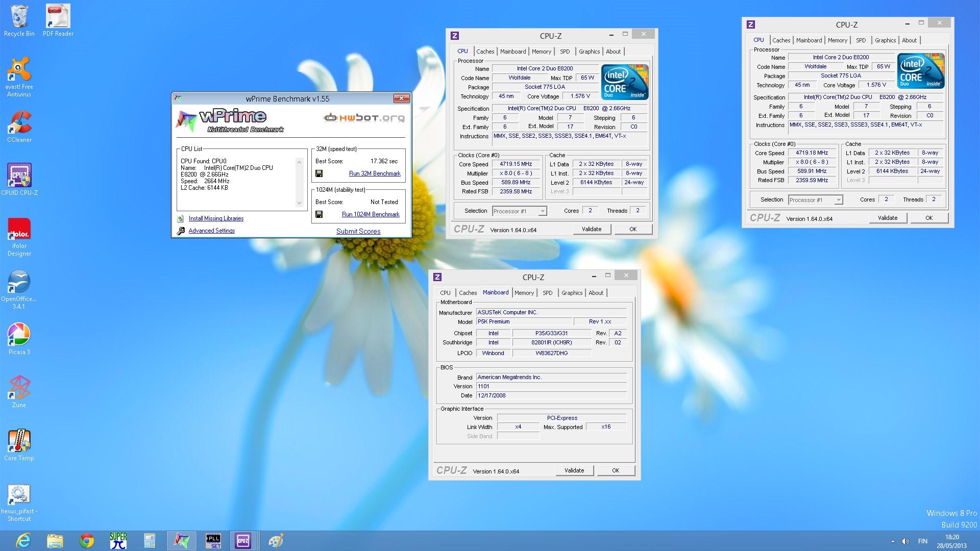Screen dimensions: 980x551
Task: Open Graphics tab in middle CPU-Z window
Action: click(x=589, y=52)
